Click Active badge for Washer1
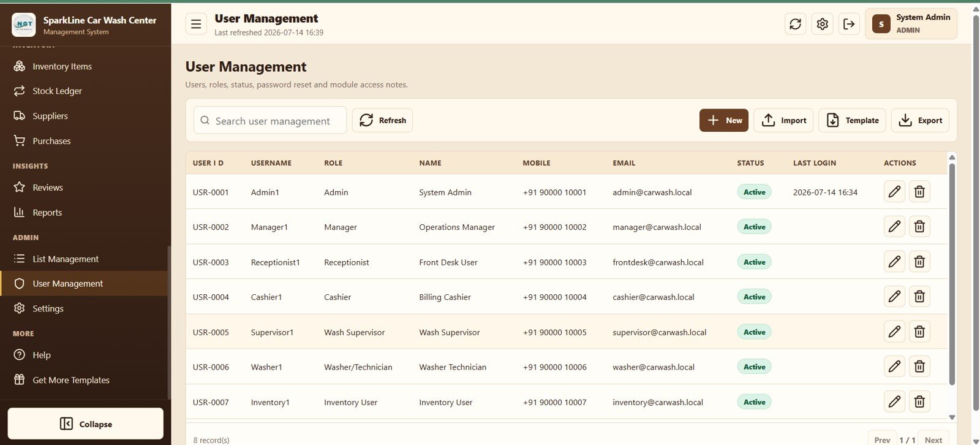Image resolution: width=980 pixels, height=445 pixels. point(754,367)
